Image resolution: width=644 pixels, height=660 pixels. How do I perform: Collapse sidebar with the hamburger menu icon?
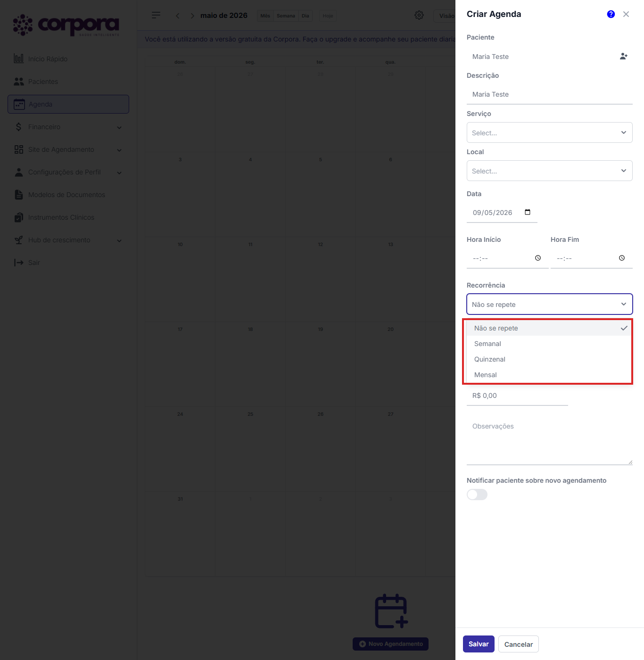coord(156,16)
